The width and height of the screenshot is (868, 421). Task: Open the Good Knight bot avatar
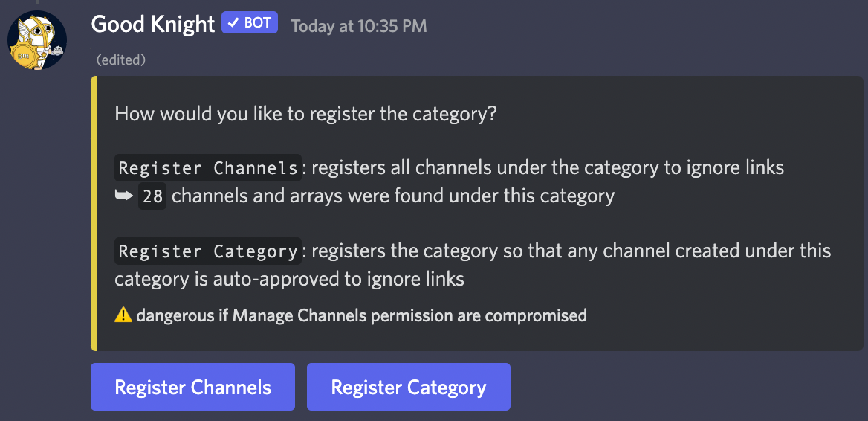click(37, 40)
